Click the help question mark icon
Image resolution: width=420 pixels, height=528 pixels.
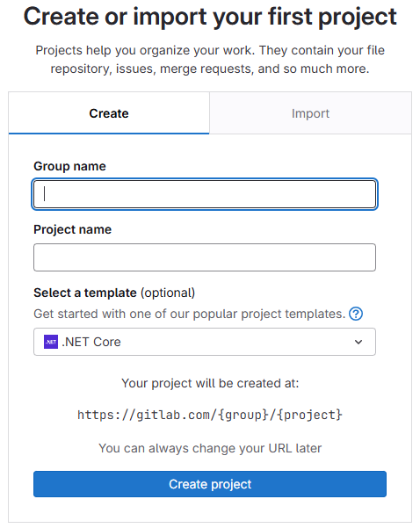tap(356, 314)
